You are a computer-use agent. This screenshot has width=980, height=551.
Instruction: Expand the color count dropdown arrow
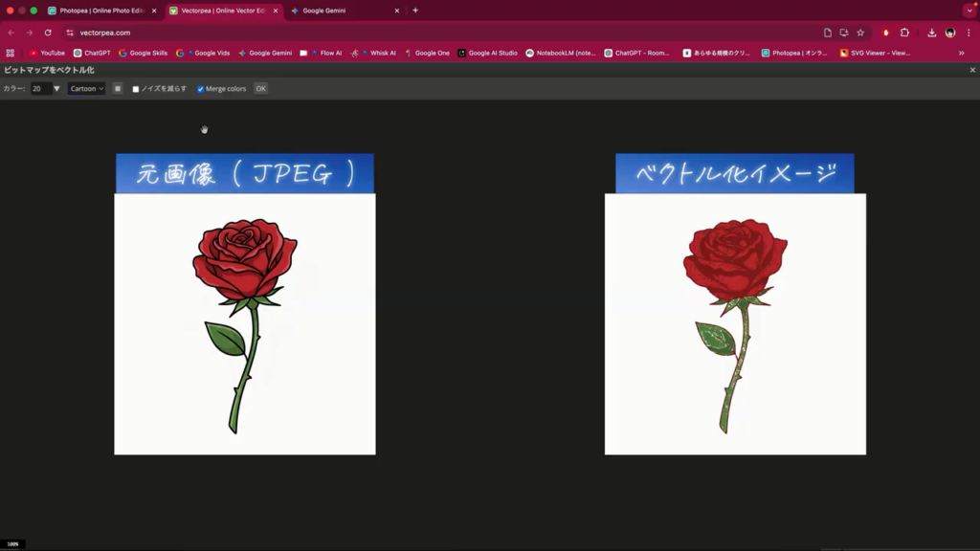coord(56,89)
